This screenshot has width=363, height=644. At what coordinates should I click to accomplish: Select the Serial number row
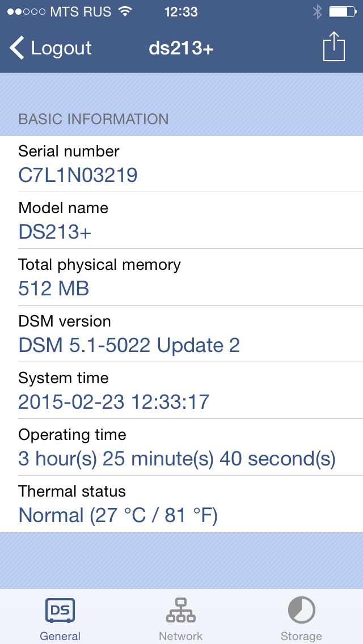181,164
